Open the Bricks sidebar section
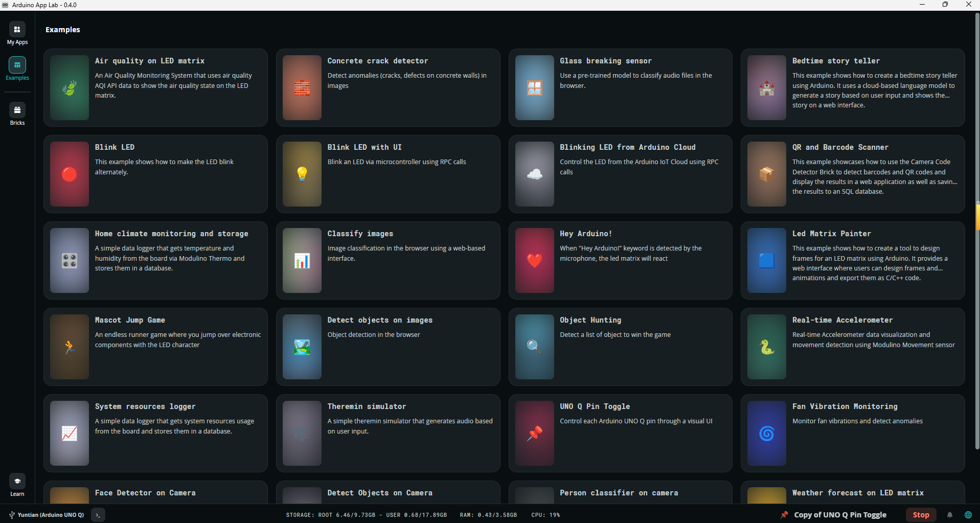The image size is (980, 523). point(17,114)
